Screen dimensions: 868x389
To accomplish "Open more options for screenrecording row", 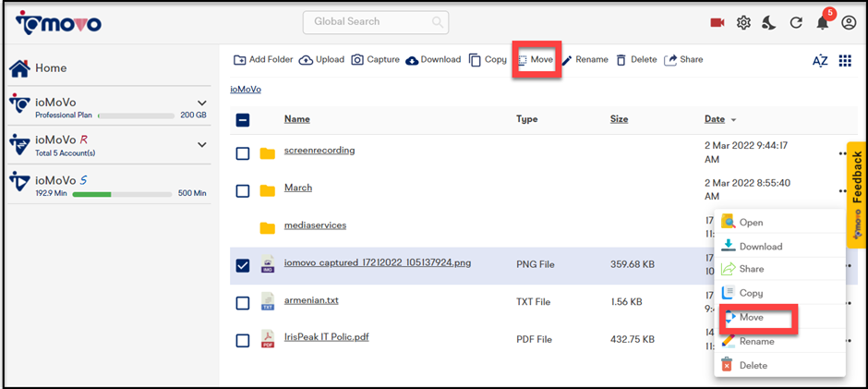I will pyautogui.click(x=842, y=153).
